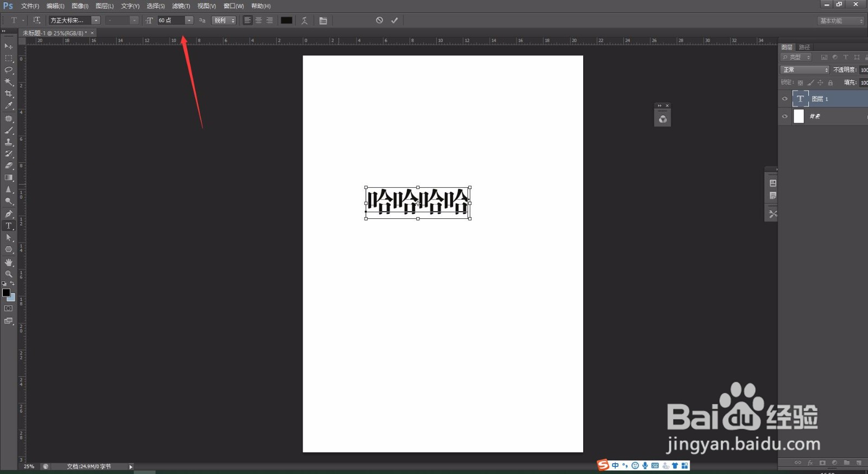Open blend mode dropdown 正常
The image size is (868, 474).
pos(805,69)
